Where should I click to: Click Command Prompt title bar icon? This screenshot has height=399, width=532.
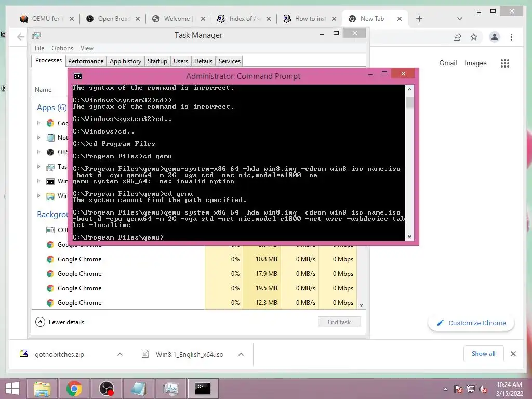(x=78, y=76)
